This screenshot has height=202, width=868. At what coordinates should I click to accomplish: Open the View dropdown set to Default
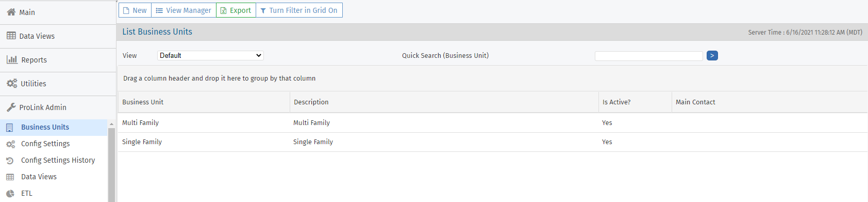click(x=210, y=55)
